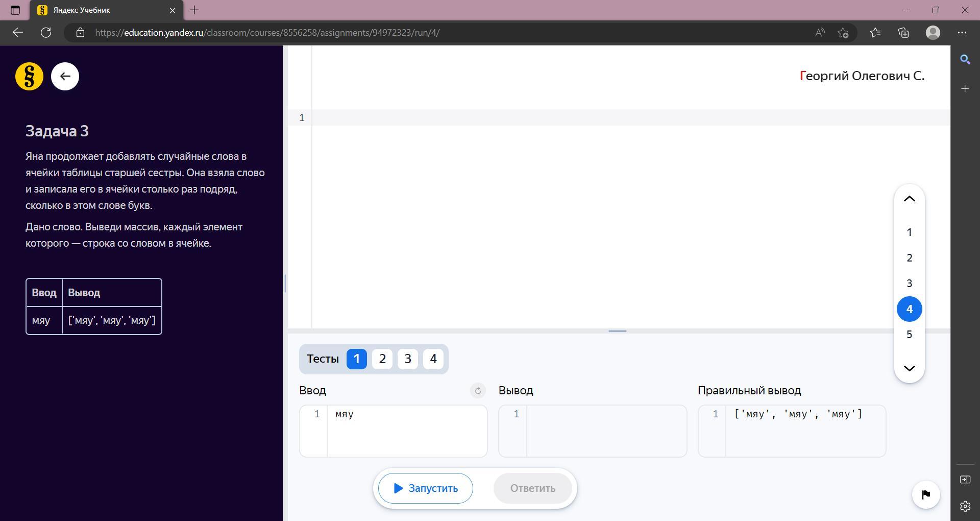The image size is (980, 521).
Task: Switch to test 3
Action: [408, 359]
